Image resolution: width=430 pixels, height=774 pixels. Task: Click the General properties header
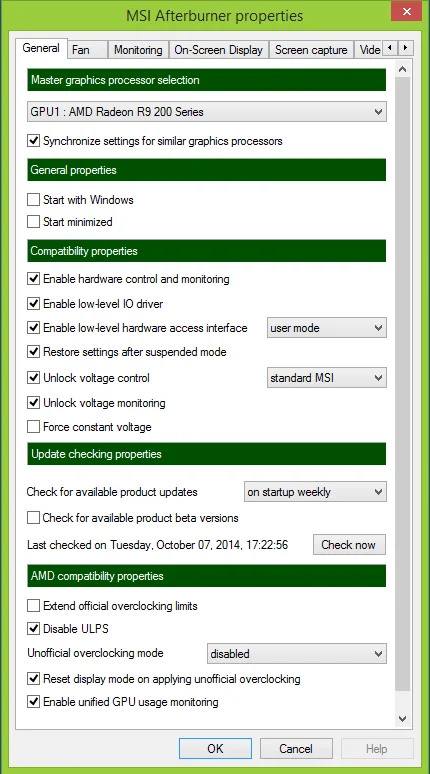click(206, 170)
